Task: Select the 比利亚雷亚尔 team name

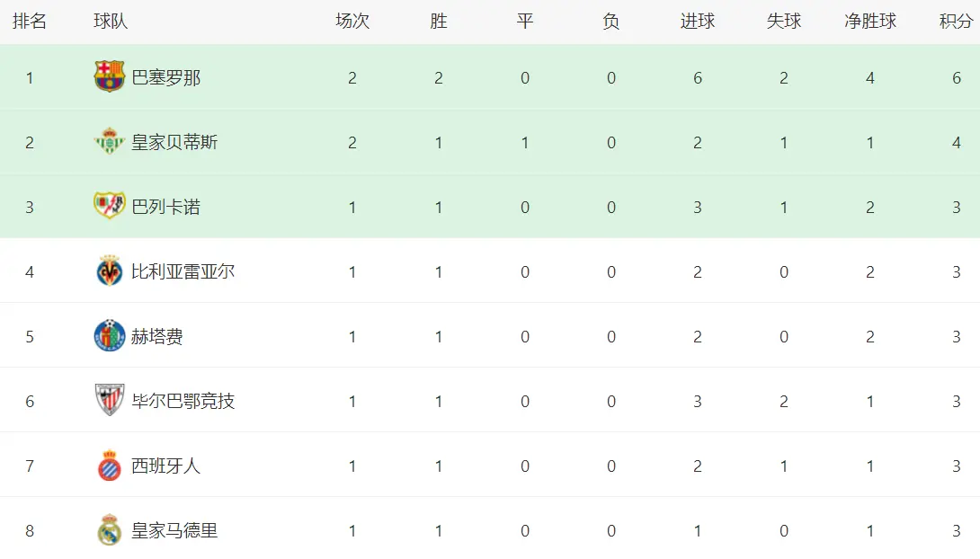Action: tap(183, 272)
